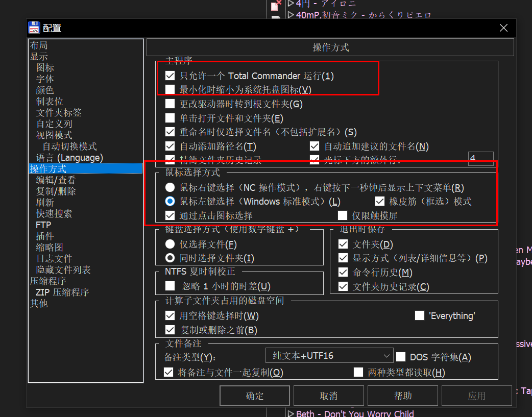Image resolution: width=532 pixels, height=417 pixels.
Task: Open the 压缩程序 settings page
Action: coord(48,281)
